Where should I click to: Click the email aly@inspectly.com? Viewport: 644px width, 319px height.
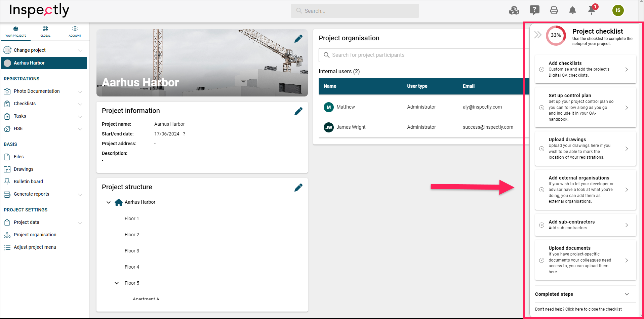(482, 107)
